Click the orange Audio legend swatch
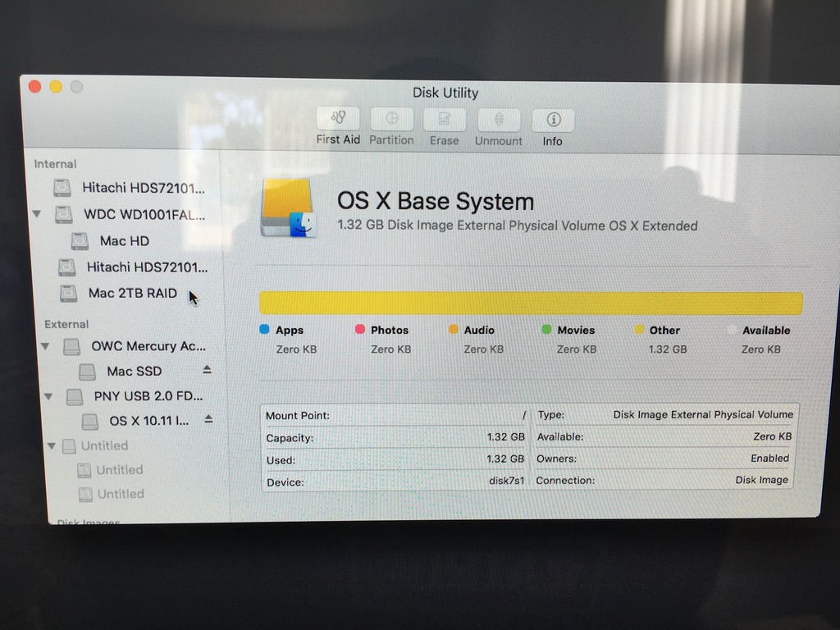Image resolution: width=840 pixels, height=630 pixels. coord(453,329)
